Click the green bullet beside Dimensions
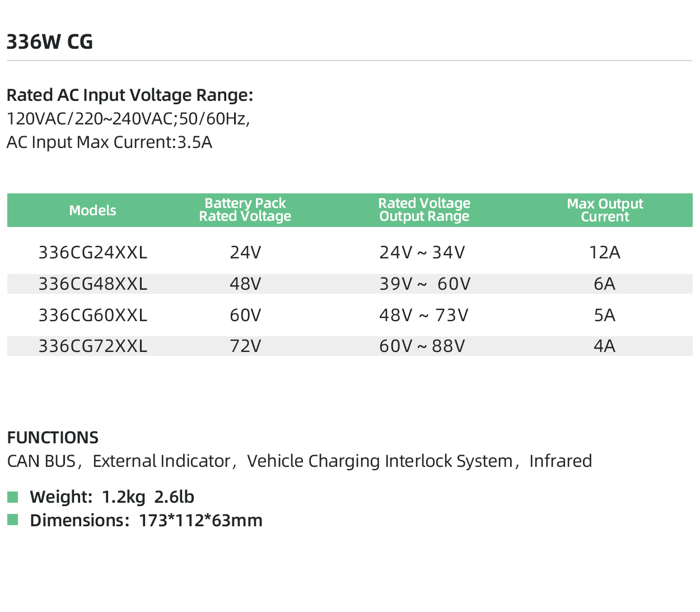 pos(13,520)
